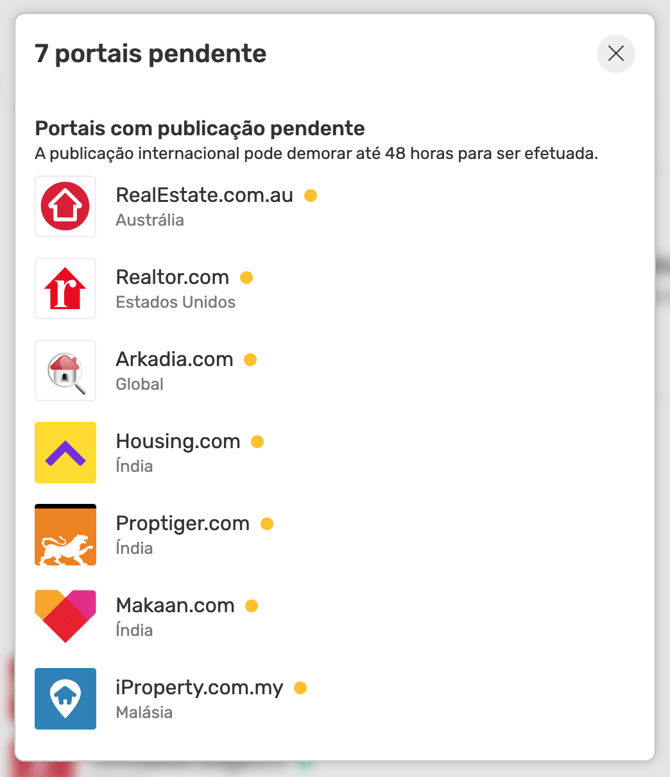
Task: Close the pending portals dialog
Action: [615, 54]
